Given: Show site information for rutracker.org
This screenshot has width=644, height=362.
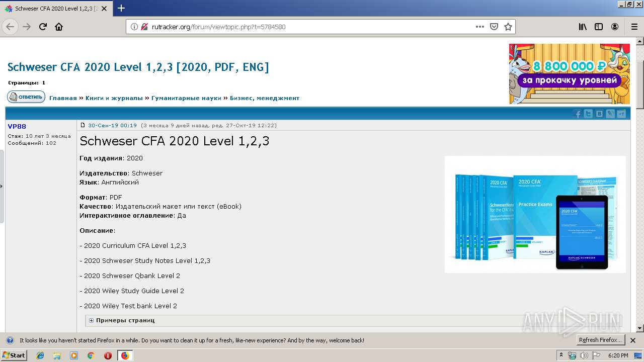Looking at the screenshot, I should coord(134,27).
